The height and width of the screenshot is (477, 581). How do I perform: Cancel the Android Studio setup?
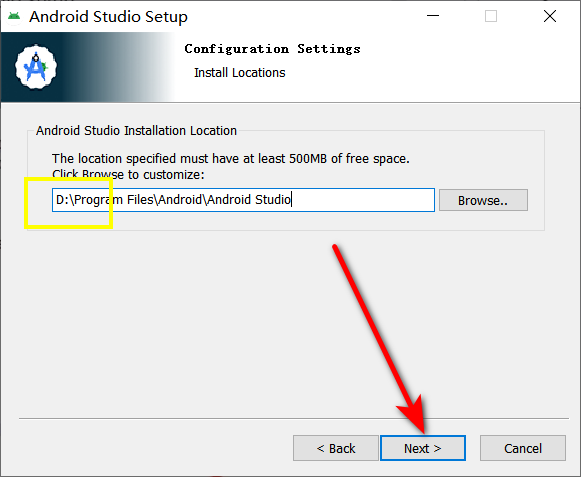click(x=523, y=448)
